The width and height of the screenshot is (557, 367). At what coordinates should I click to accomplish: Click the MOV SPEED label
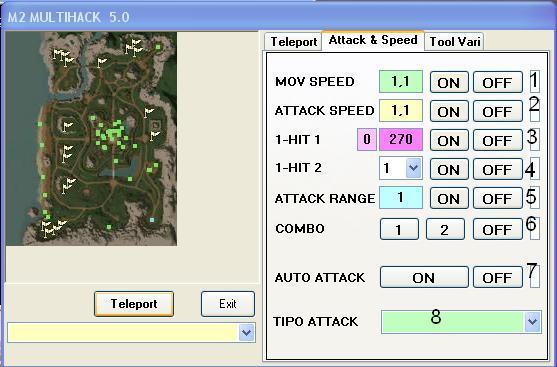(315, 82)
